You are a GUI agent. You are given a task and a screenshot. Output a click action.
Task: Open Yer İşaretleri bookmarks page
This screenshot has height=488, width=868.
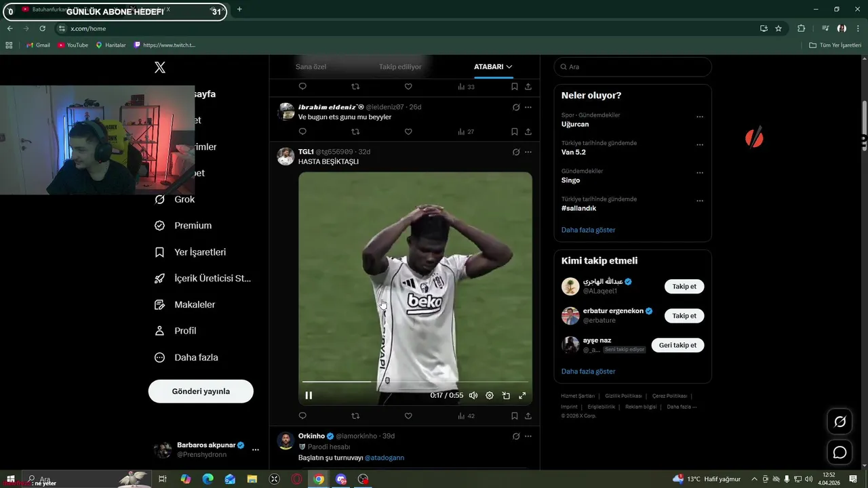(191, 252)
